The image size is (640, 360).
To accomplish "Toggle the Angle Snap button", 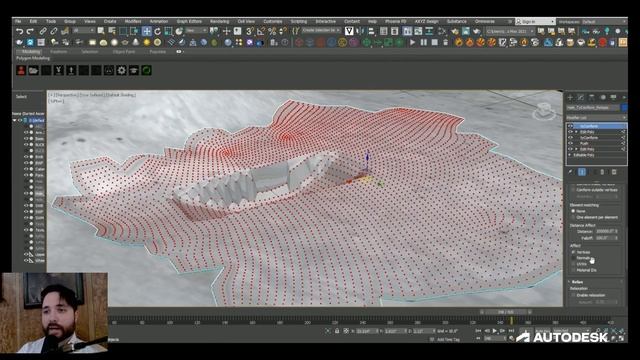I will 261,31.
